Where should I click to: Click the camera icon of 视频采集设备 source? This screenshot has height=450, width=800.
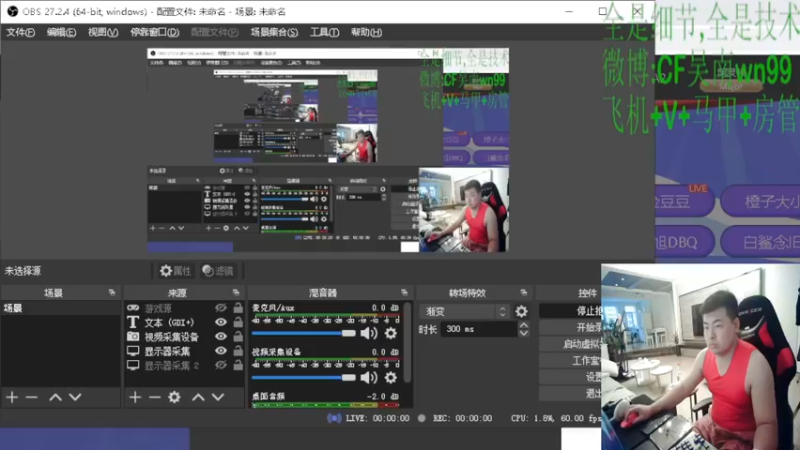click(133, 336)
